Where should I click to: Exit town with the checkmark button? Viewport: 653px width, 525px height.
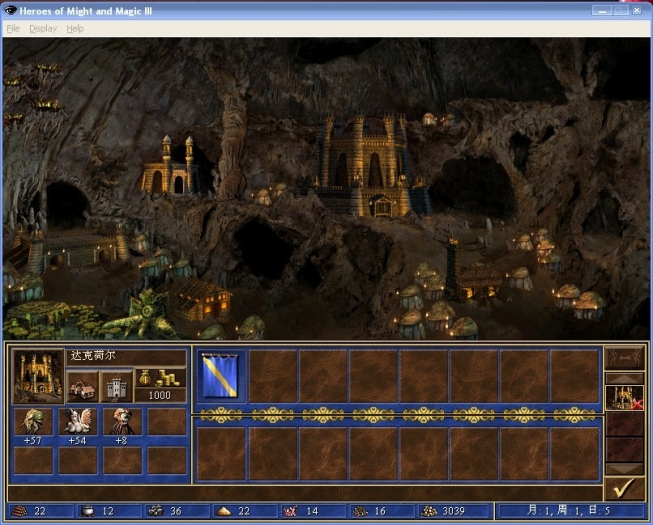pyautogui.click(x=624, y=488)
